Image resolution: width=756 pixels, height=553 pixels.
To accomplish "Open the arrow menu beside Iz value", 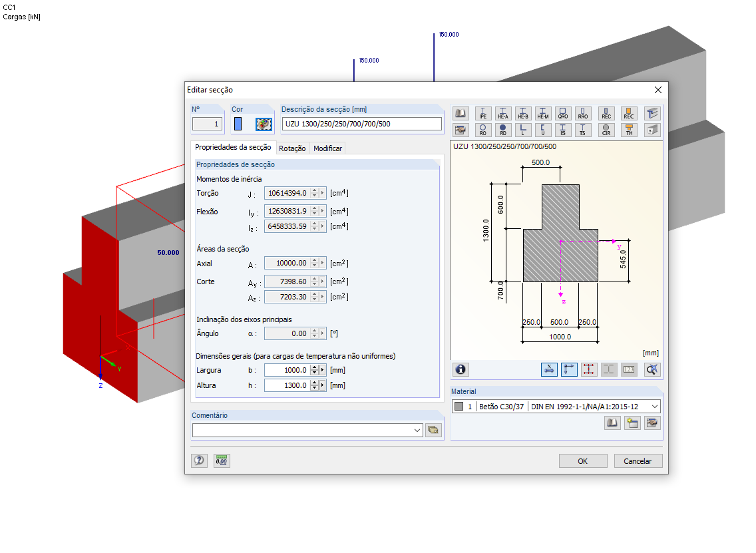I will [323, 226].
